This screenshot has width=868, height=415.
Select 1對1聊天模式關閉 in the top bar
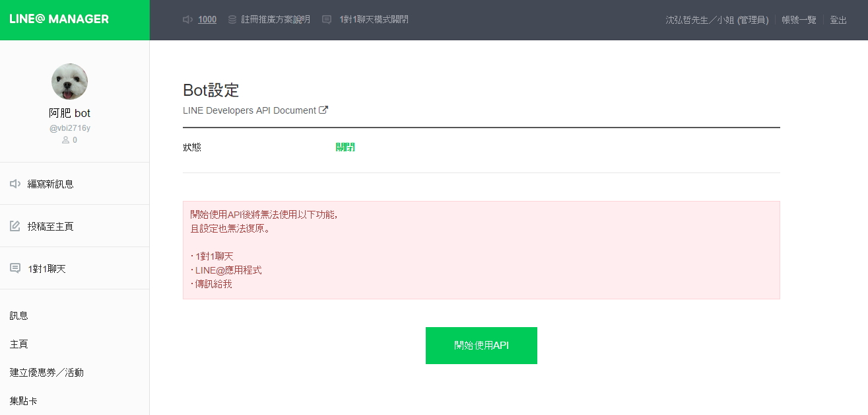(374, 20)
